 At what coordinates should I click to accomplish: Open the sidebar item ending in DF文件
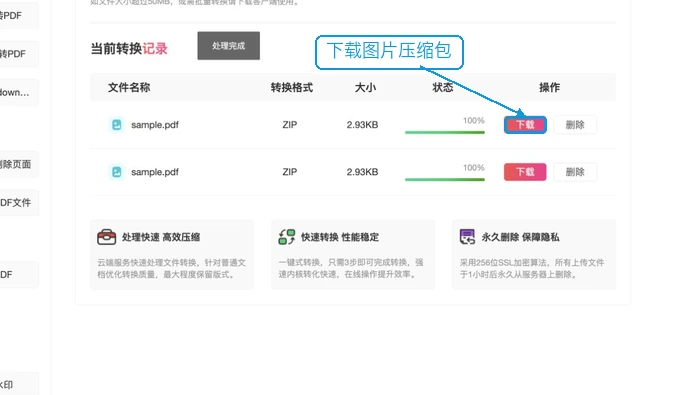19,203
